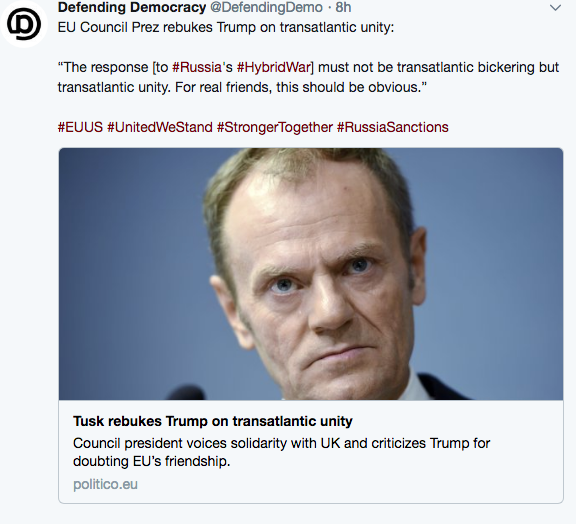Open the Defending Democracy display name
The width and height of the screenshot is (576, 524).
(x=132, y=7)
